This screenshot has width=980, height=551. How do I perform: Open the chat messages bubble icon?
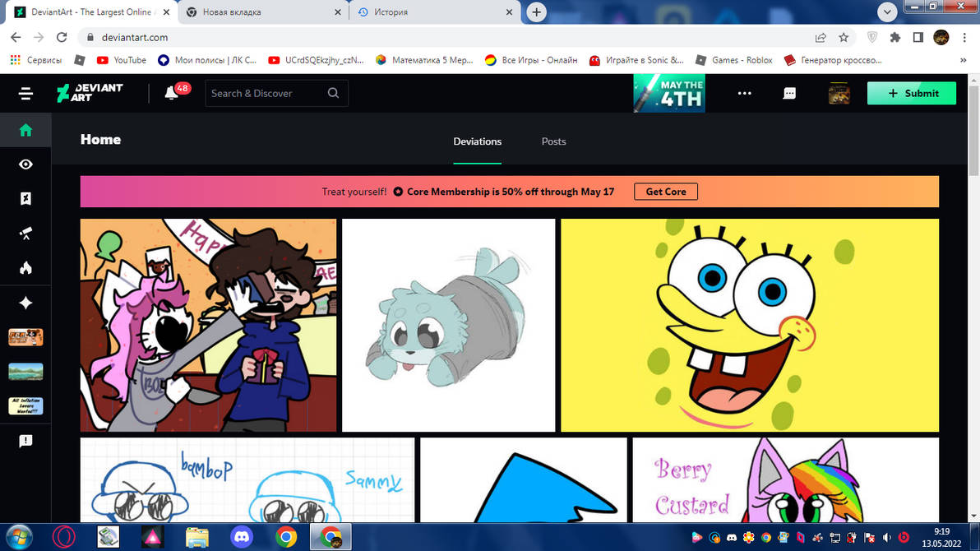coord(789,93)
